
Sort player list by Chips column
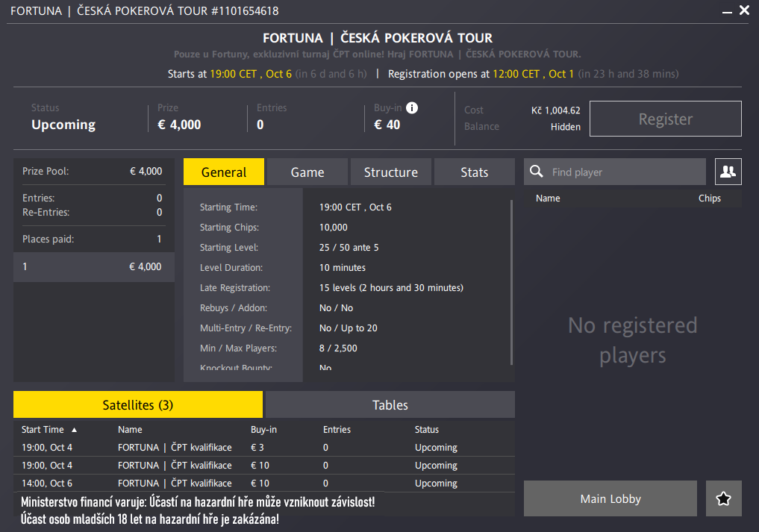point(710,198)
